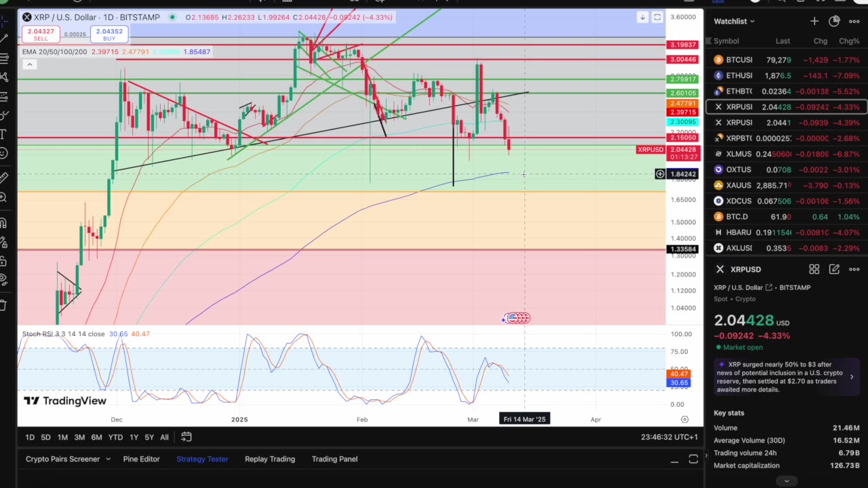Click the scroll-down arrow icon on chart
This screenshot has width=868, height=488.
[642, 18]
